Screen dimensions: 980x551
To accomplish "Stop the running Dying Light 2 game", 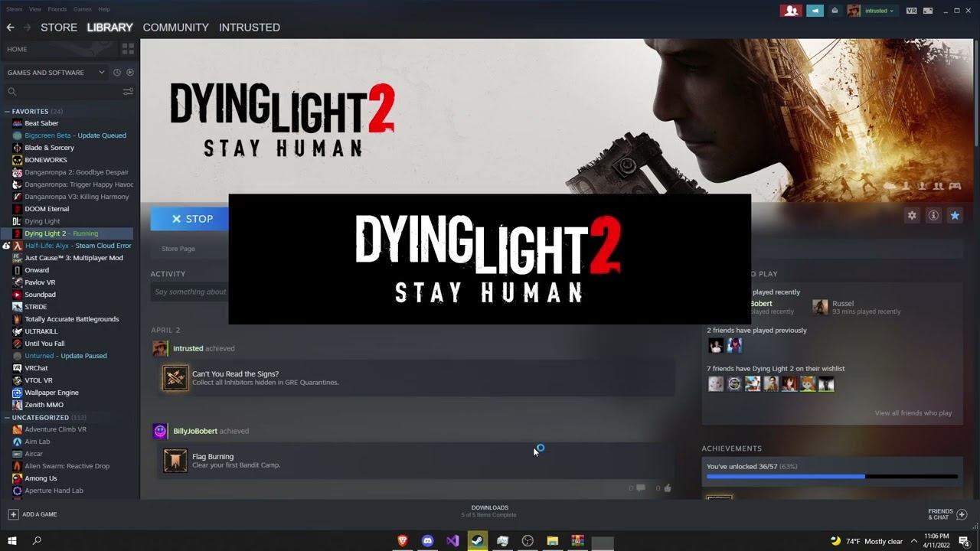I will click(x=191, y=219).
